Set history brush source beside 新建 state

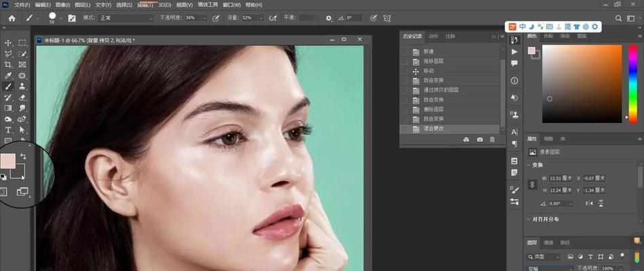pyautogui.click(x=404, y=51)
